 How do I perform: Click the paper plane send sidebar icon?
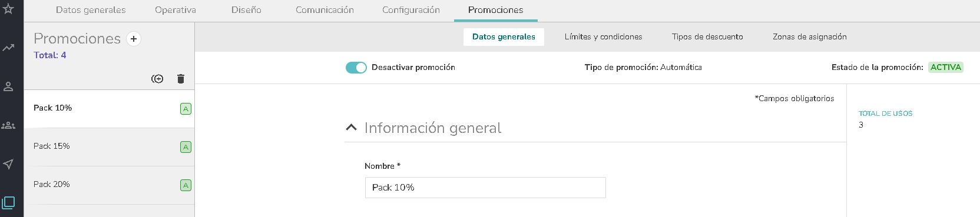click(x=8, y=164)
